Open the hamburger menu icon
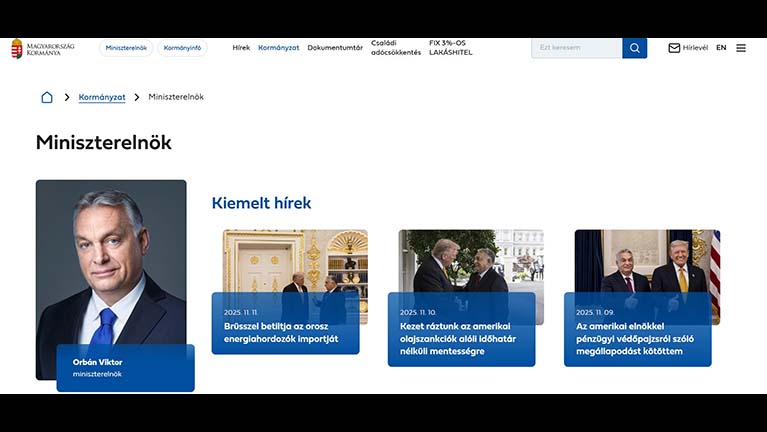Screen dimensions: 767x432 (741, 48)
